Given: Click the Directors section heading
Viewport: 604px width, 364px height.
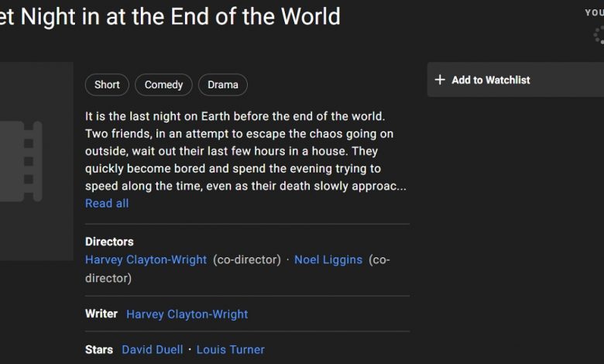Looking at the screenshot, I should pos(109,242).
